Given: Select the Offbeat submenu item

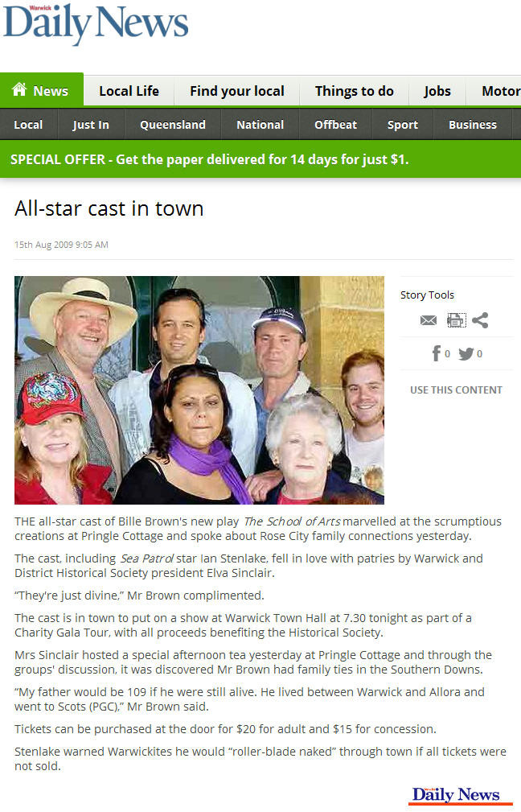Looking at the screenshot, I should tap(336, 125).
